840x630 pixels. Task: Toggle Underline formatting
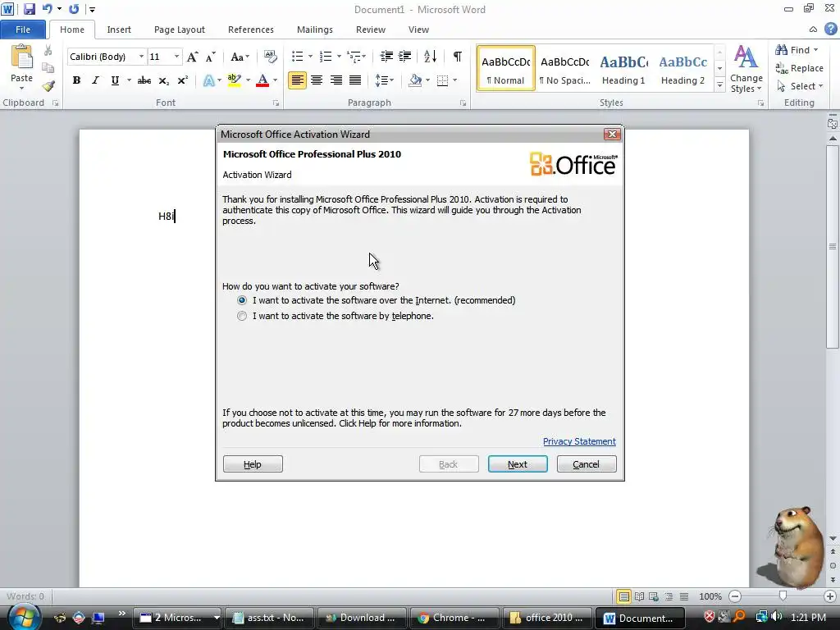point(115,80)
